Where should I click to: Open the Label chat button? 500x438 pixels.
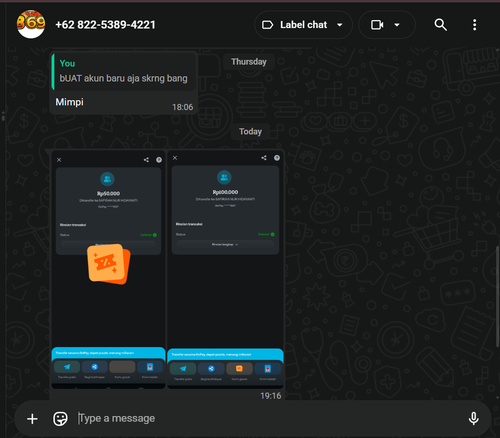click(x=303, y=25)
